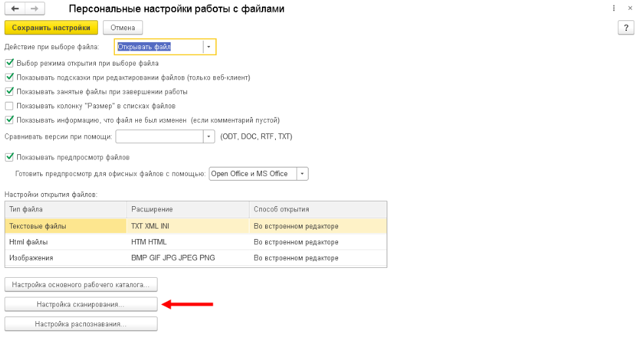Image resolution: width=644 pixels, height=350 pixels.
Task: Open "Настройка сканирования..."
Action: [x=81, y=305]
